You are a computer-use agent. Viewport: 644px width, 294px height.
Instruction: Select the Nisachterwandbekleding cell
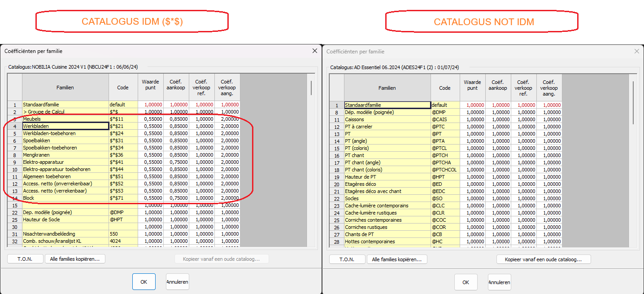tap(65, 234)
